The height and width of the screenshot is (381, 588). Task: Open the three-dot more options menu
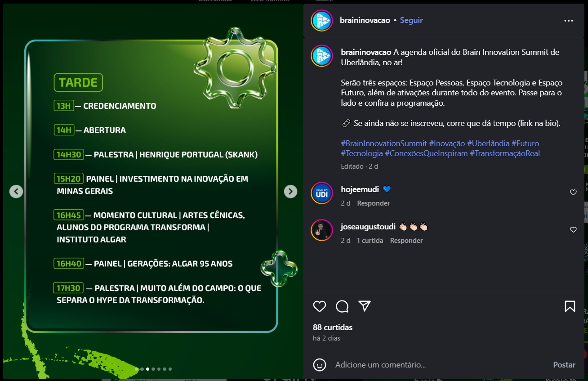pyautogui.click(x=569, y=21)
